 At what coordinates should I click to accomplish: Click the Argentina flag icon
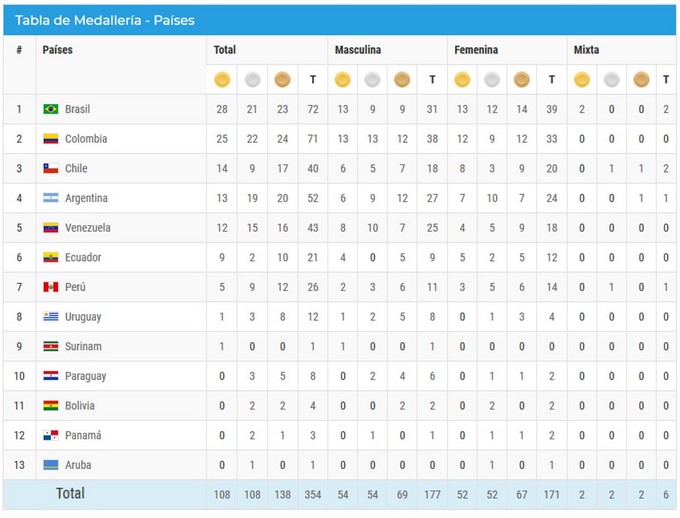51,198
